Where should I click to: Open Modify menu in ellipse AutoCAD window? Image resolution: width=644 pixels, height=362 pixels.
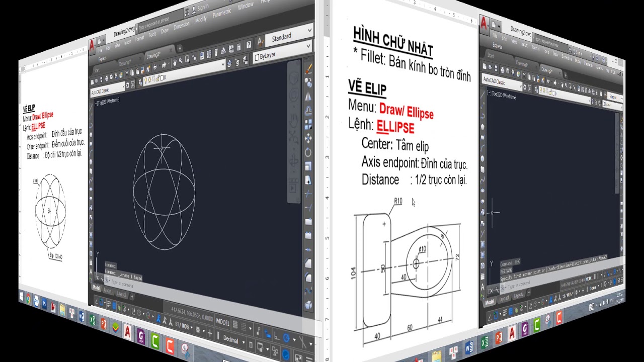201,19
